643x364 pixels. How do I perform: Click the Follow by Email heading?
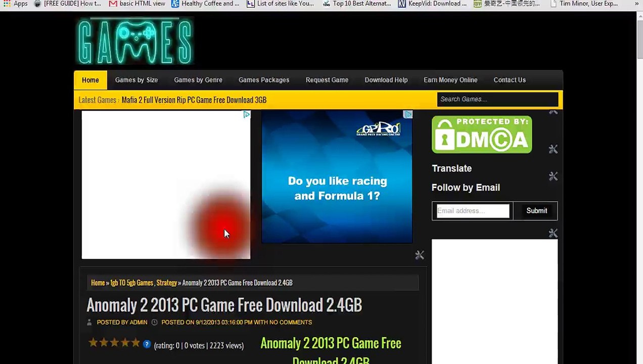[466, 188]
